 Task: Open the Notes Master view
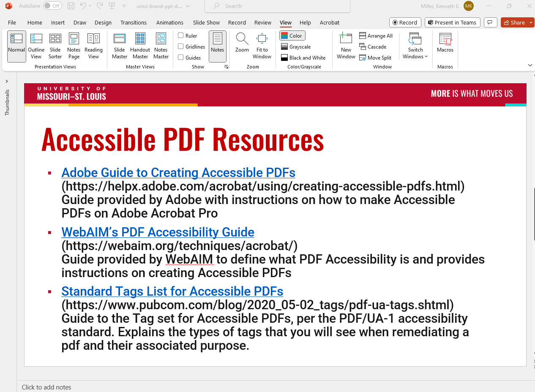(x=161, y=46)
